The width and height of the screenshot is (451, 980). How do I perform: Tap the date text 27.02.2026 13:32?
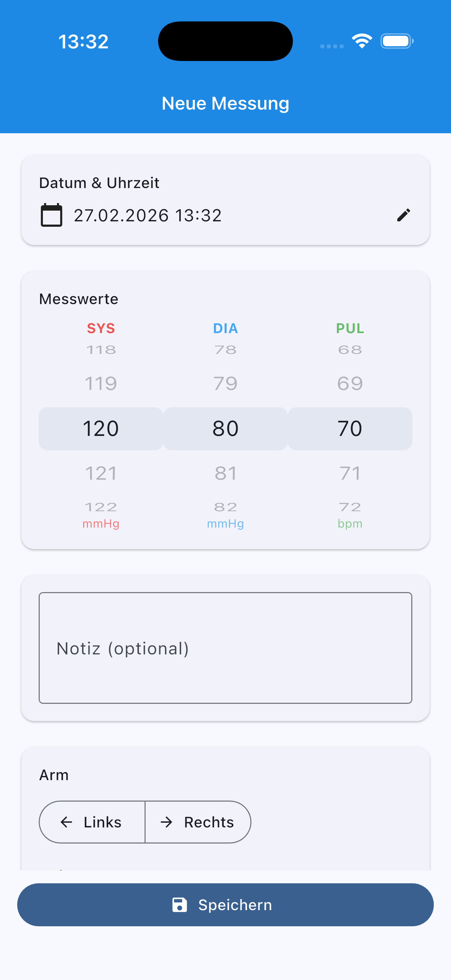tap(147, 215)
